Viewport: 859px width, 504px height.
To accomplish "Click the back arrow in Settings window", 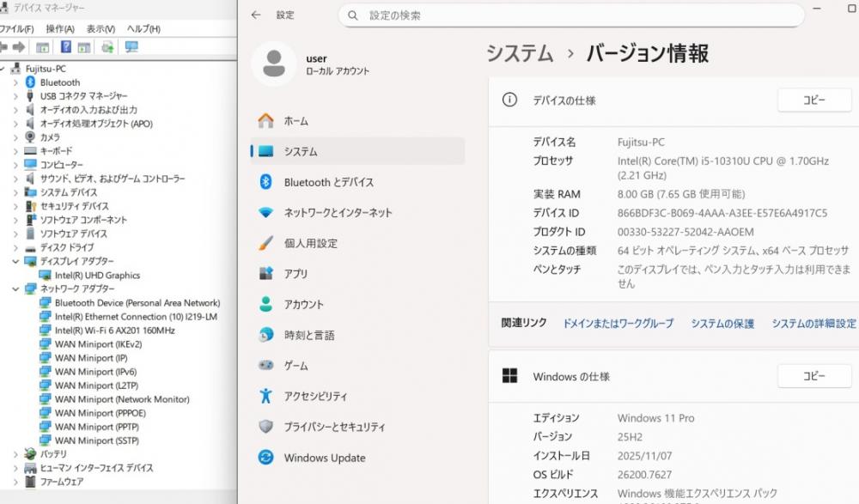I will pos(257,15).
